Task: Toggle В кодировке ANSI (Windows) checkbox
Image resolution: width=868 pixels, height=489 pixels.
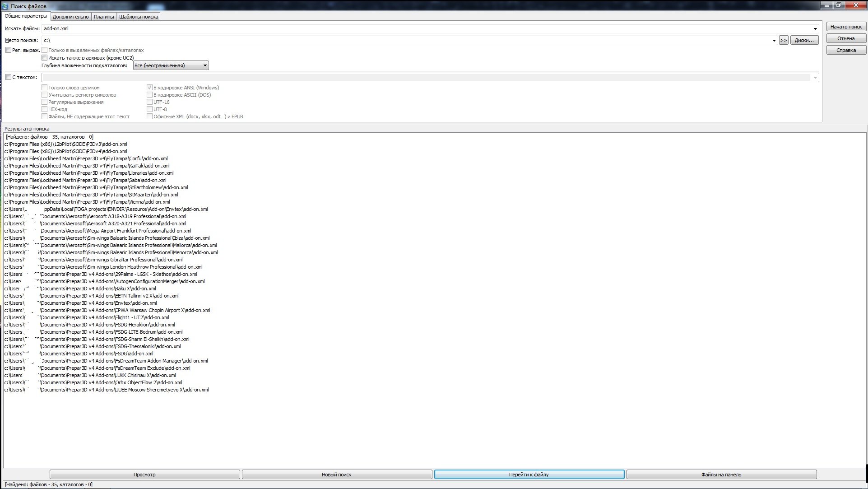Action: pyautogui.click(x=149, y=88)
